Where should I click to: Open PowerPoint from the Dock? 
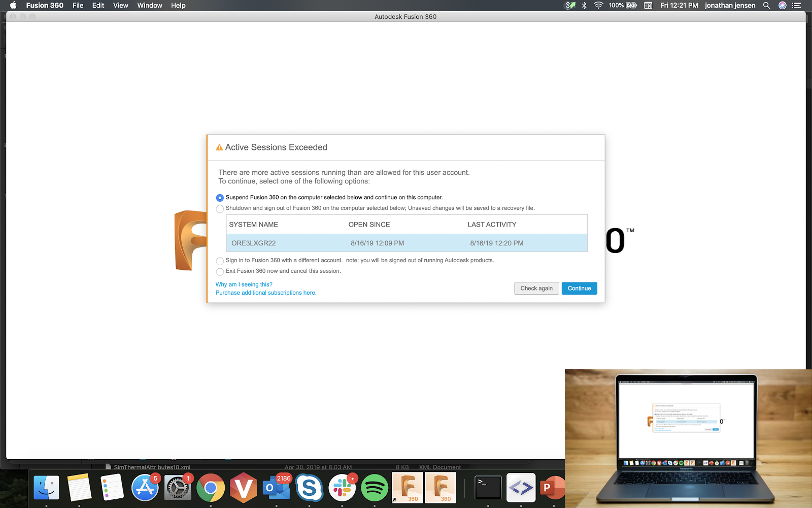[x=552, y=488]
